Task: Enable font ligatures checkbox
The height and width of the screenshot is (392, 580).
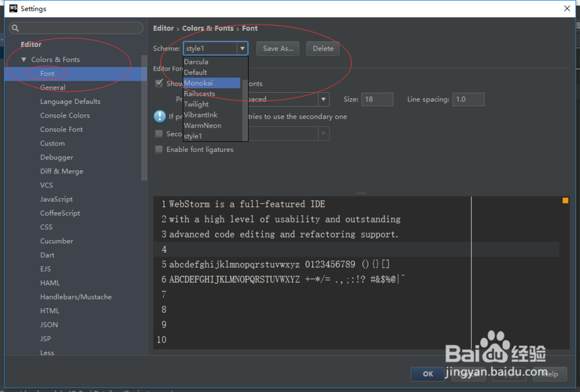Action: (159, 150)
